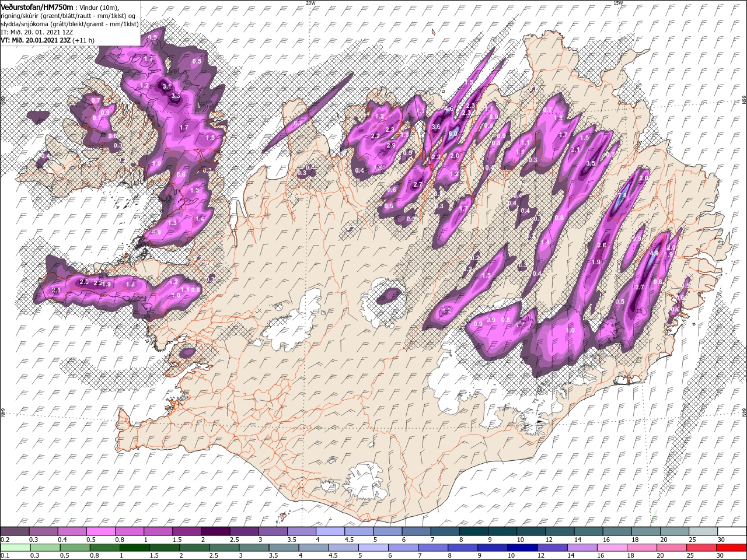Image resolution: width=747 pixels, height=560 pixels.
Task: Click the 2.6 precipitation value on the map
Action: [602, 245]
